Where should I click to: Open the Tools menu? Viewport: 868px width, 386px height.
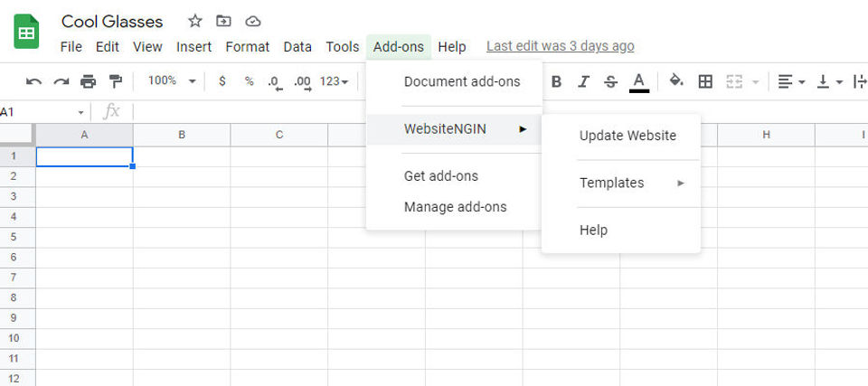tap(342, 47)
